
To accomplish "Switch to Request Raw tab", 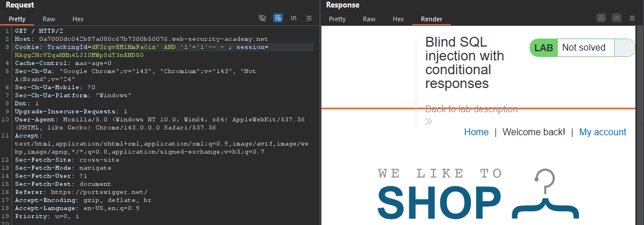I will 48,19.
